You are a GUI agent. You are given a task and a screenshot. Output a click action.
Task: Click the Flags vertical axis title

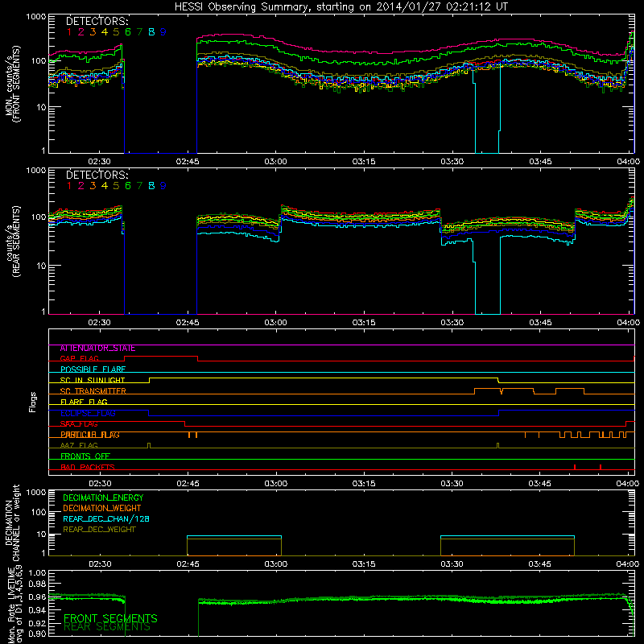pos(33,402)
